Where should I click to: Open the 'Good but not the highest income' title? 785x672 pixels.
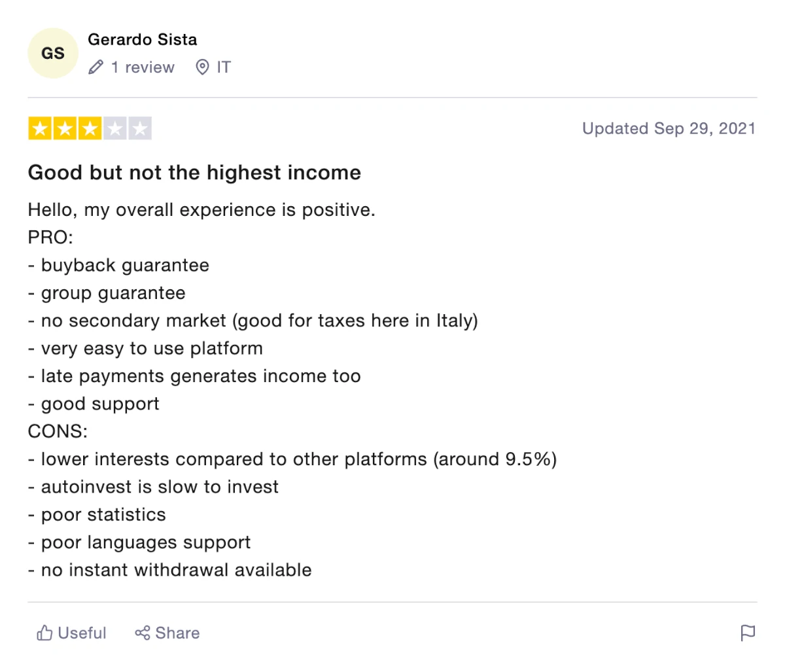click(194, 173)
